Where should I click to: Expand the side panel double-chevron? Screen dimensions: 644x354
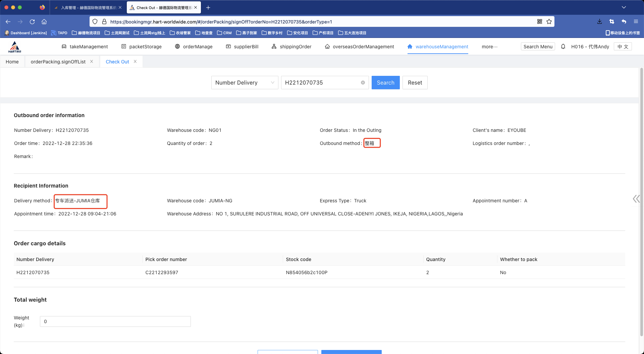pyautogui.click(x=636, y=199)
